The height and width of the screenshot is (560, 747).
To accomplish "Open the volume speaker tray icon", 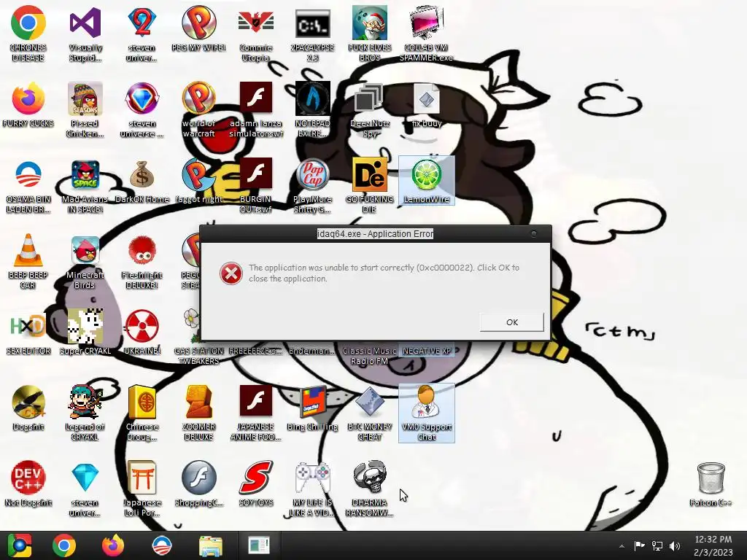I will (x=675, y=545).
